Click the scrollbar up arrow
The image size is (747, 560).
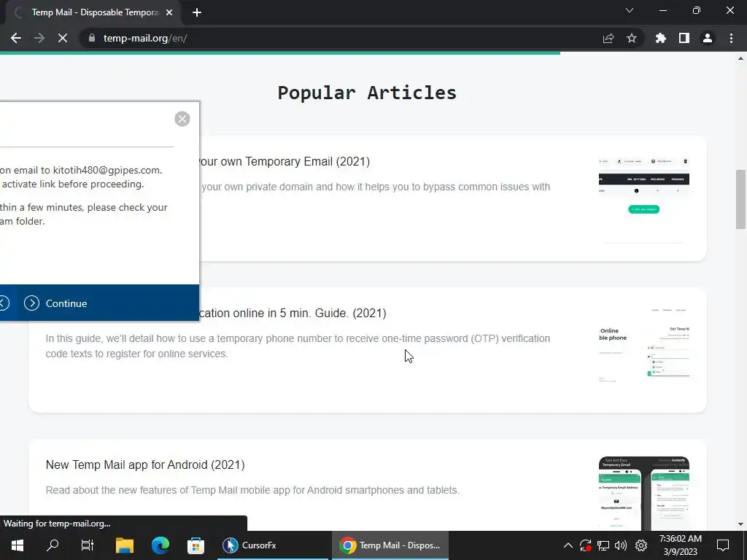click(x=740, y=59)
